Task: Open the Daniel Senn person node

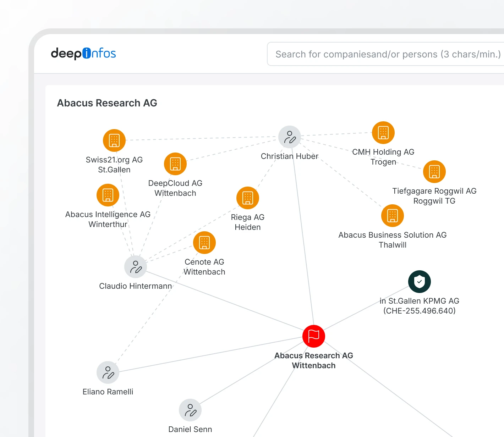Action: point(190,410)
